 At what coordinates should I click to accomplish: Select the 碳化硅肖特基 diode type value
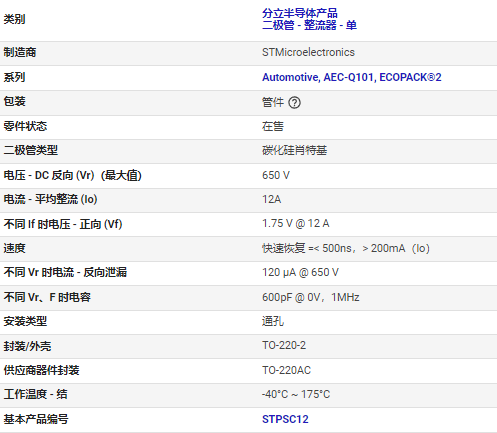294,150
